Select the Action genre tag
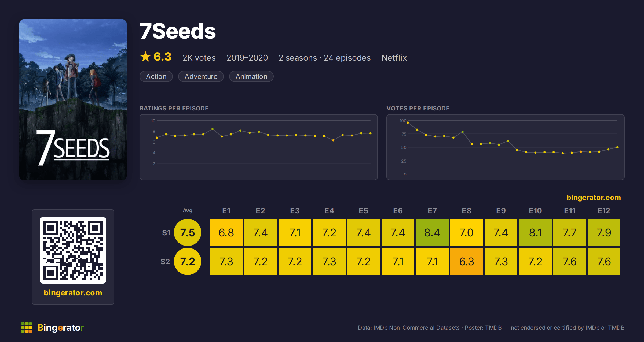The height and width of the screenshot is (342, 644). tap(156, 76)
